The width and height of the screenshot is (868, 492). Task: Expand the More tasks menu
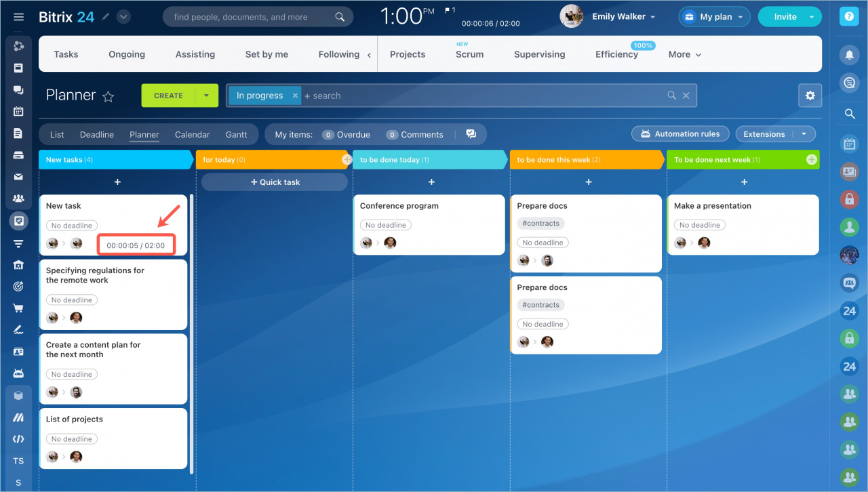click(684, 54)
